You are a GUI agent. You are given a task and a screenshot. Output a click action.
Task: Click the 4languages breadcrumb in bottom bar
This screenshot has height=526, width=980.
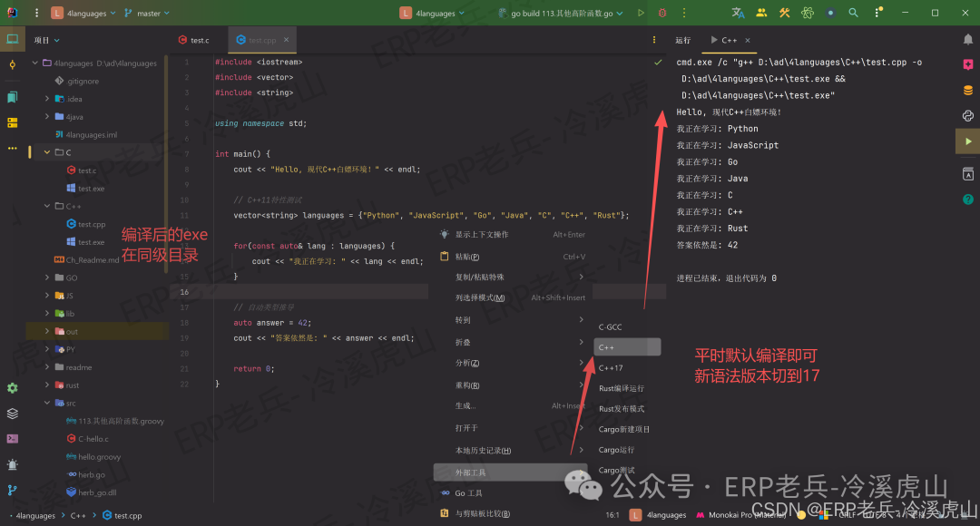35,515
